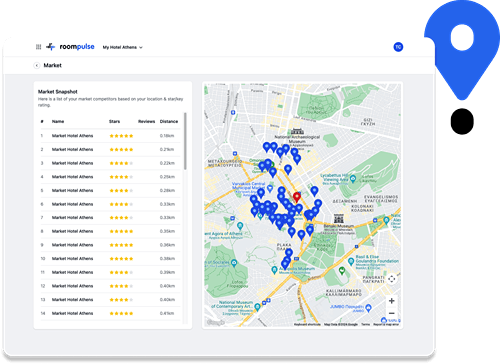
Task: Click the Benaki Museum map icon
Action: pyautogui.click(x=339, y=219)
